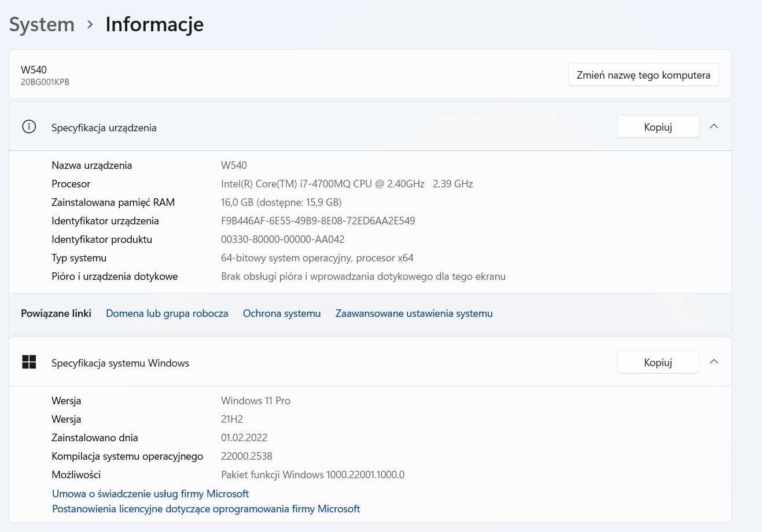Click the Zainstalowana pamięć RAM label
Screen dimensions: 762x532
point(113,202)
